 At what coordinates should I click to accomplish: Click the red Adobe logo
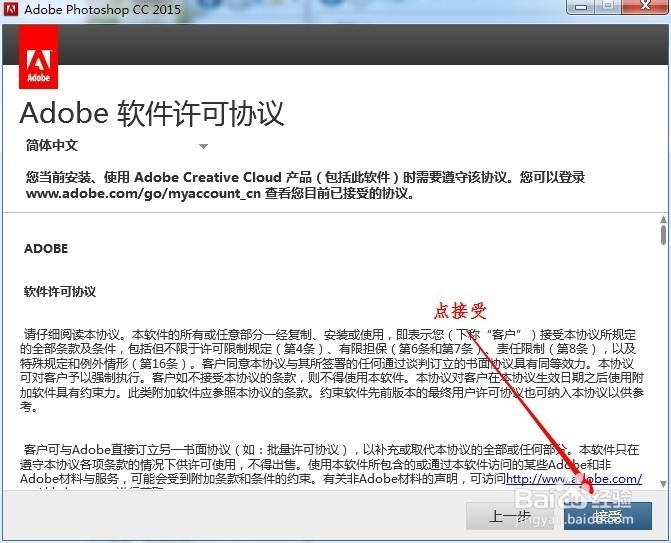[x=39, y=57]
